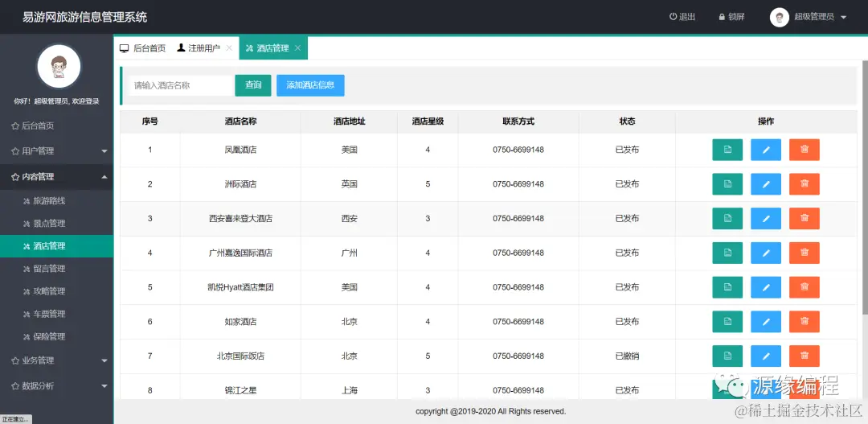This screenshot has height=424, width=868.
Task: Click the sidebar user avatar image
Action: click(59, 67)
